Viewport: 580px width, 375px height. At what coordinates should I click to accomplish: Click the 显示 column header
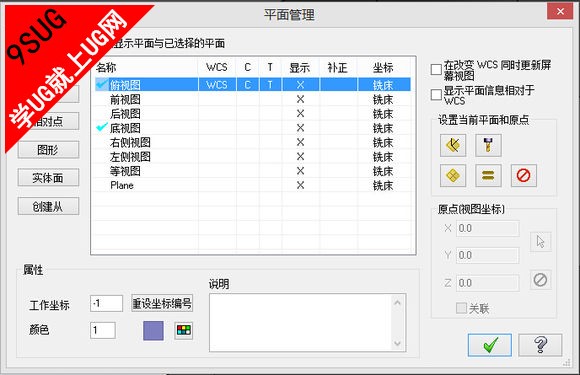click(x=300, y=67)
